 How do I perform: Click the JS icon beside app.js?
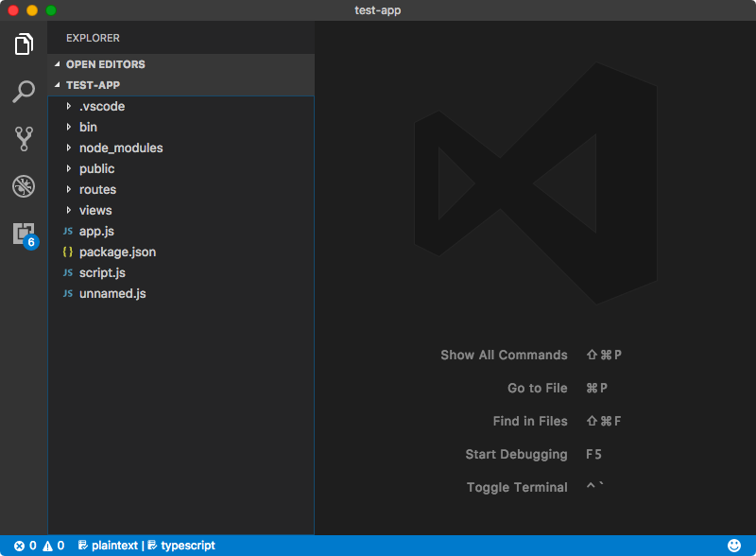click(68, 231)
